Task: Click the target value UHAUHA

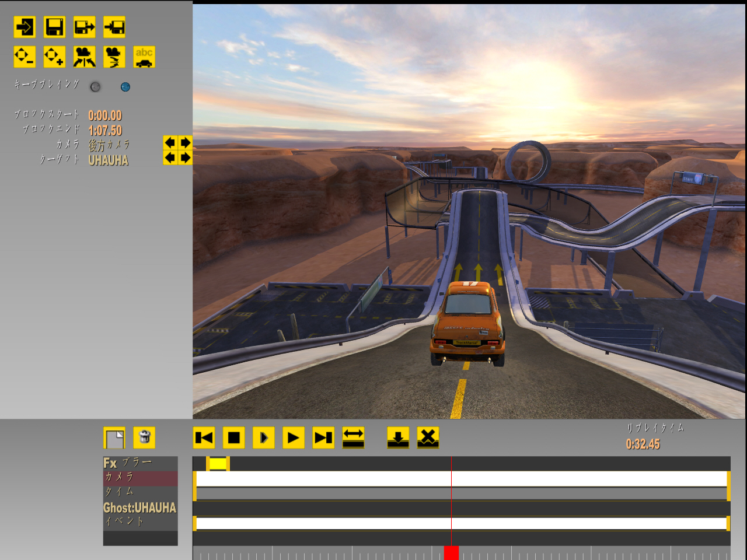Action: [x=109, y=160]
